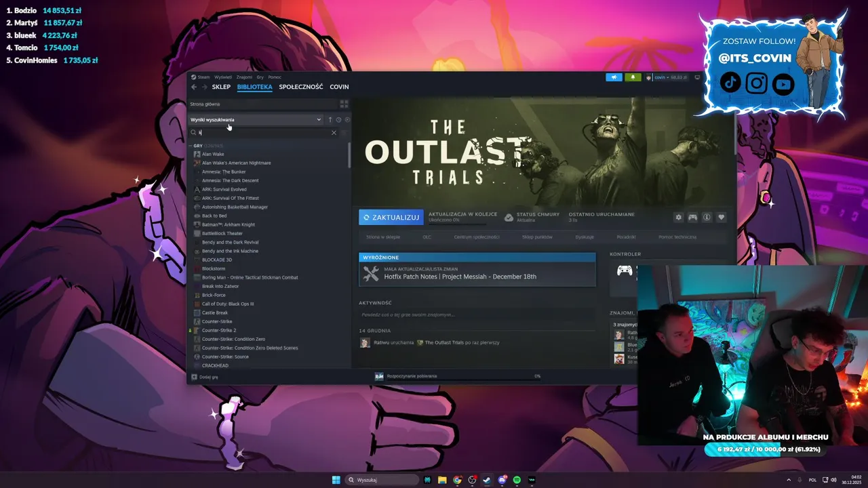Expand the Wyniki wyszukiwania dropdown
Viewport: 868px width, 488px height.
coord(256,120)
